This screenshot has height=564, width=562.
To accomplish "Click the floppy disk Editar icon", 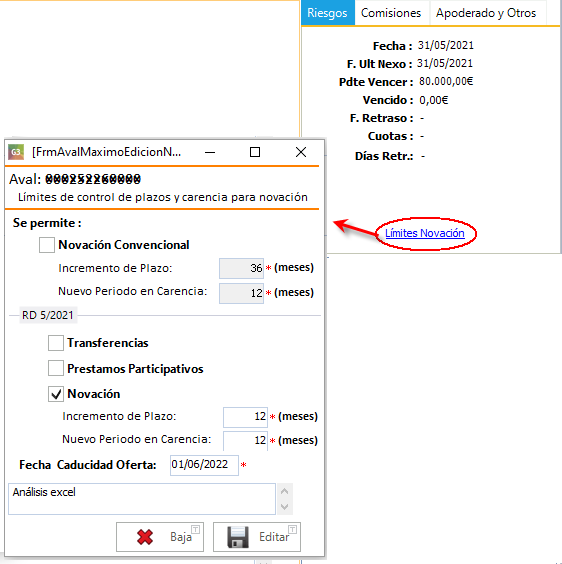I will [238, 537].
